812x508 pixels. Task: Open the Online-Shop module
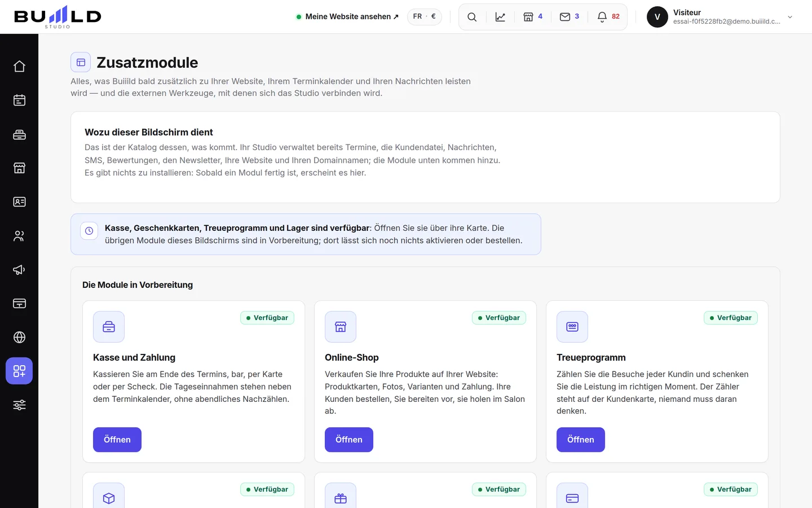click(349, 440)
